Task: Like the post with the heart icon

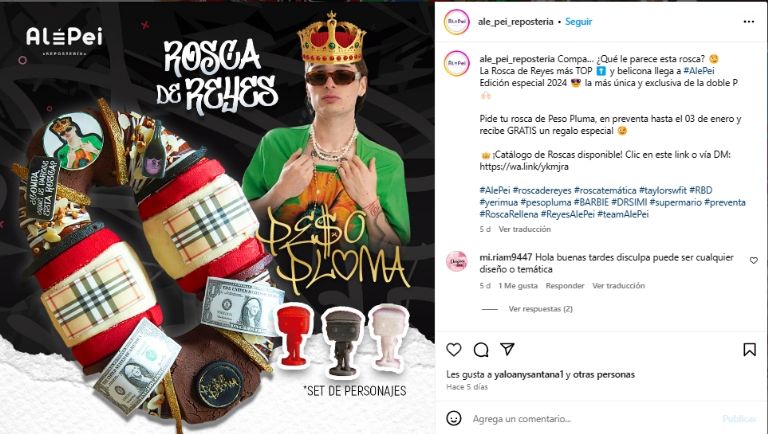Action: 454,349
